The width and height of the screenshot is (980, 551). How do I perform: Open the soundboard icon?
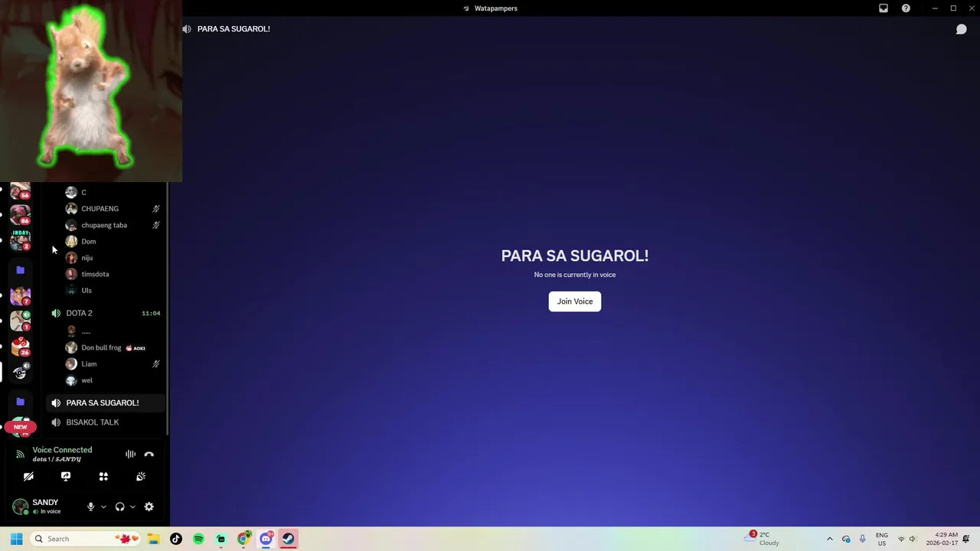[x=141, y=477]
